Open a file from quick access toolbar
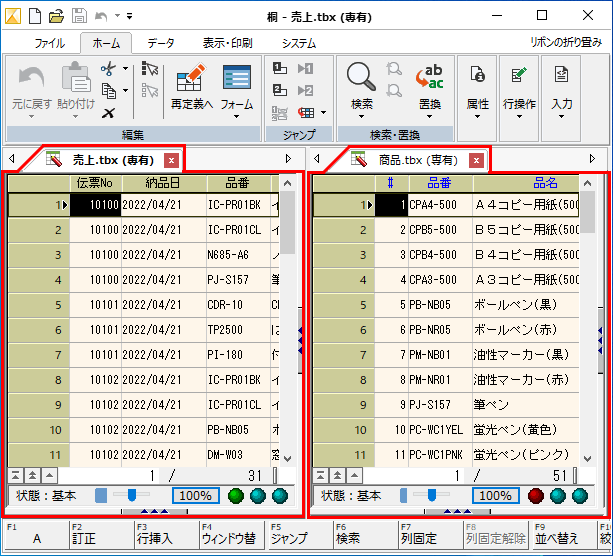 (56, 16)
